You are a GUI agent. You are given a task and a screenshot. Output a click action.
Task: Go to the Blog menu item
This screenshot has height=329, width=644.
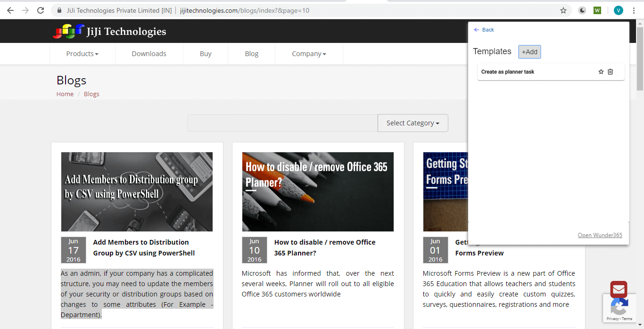click(x=252, y=54)
